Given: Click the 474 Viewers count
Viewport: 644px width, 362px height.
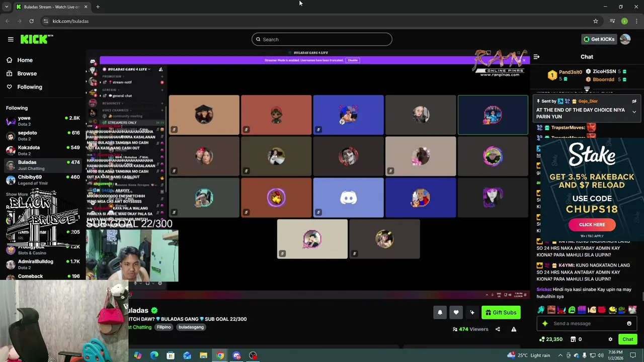Looking at the screenshot, I should (470, 329).
